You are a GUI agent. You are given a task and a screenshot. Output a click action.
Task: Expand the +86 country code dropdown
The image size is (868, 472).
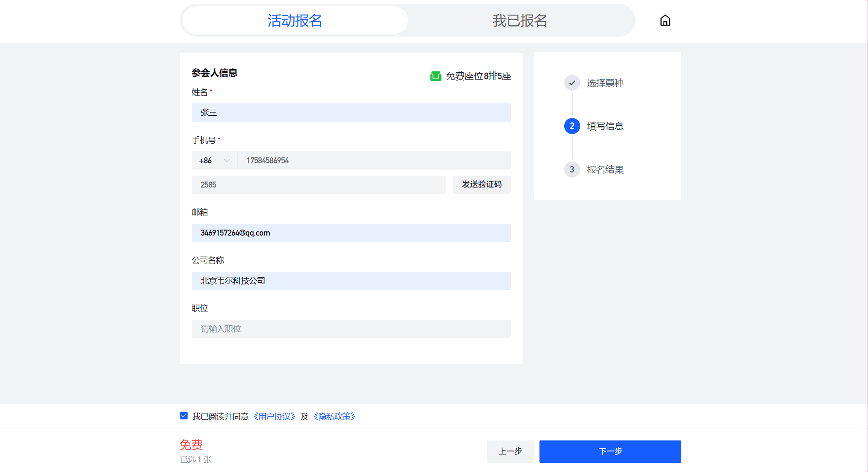[x=215, y=161]
